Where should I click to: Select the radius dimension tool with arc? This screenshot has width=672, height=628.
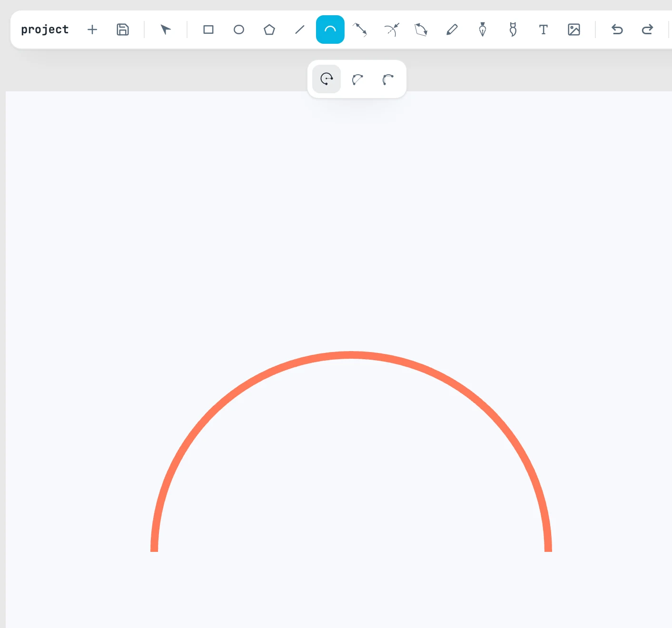(x=391, y=29)
